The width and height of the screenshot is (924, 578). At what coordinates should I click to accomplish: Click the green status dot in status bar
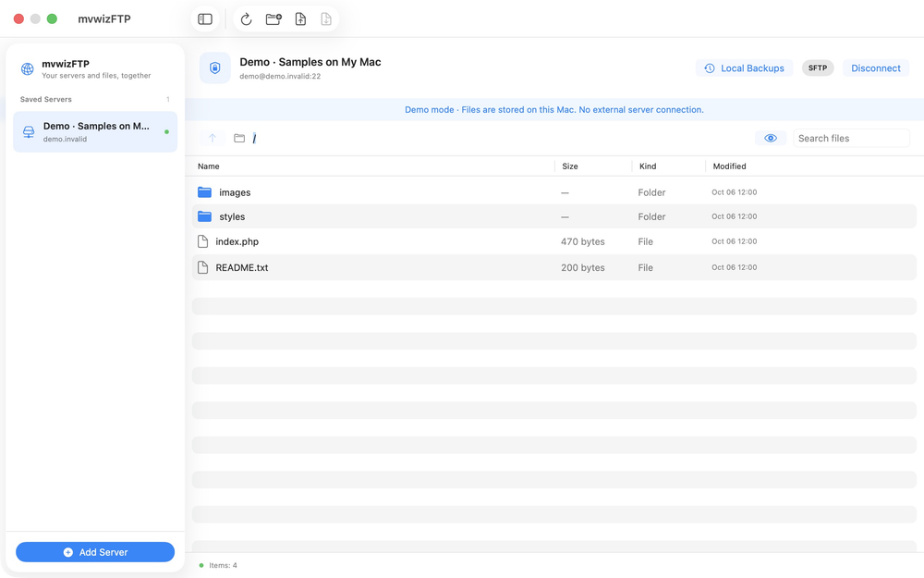(x=201, y=565)
